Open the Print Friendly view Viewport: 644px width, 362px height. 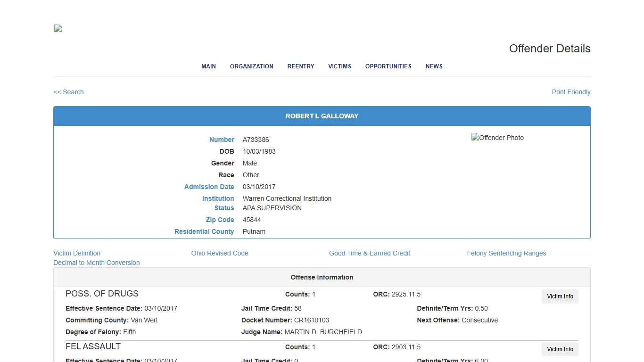[571, 92]
